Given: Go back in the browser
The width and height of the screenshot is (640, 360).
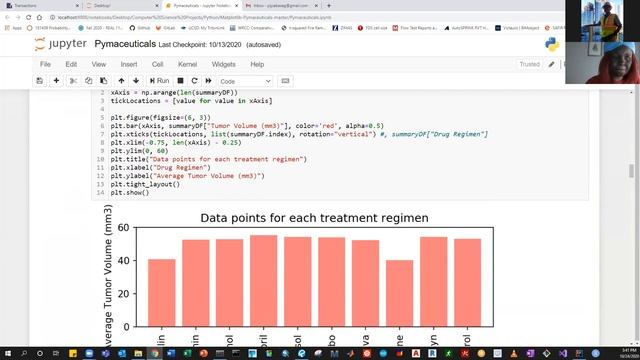Looking at the screenshot, I should click(7, 18).
